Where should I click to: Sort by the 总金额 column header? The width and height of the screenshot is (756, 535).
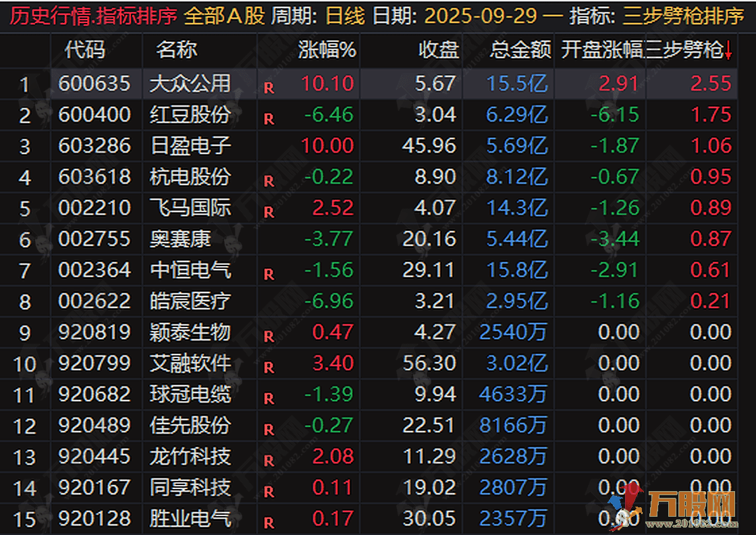(520, 50)
